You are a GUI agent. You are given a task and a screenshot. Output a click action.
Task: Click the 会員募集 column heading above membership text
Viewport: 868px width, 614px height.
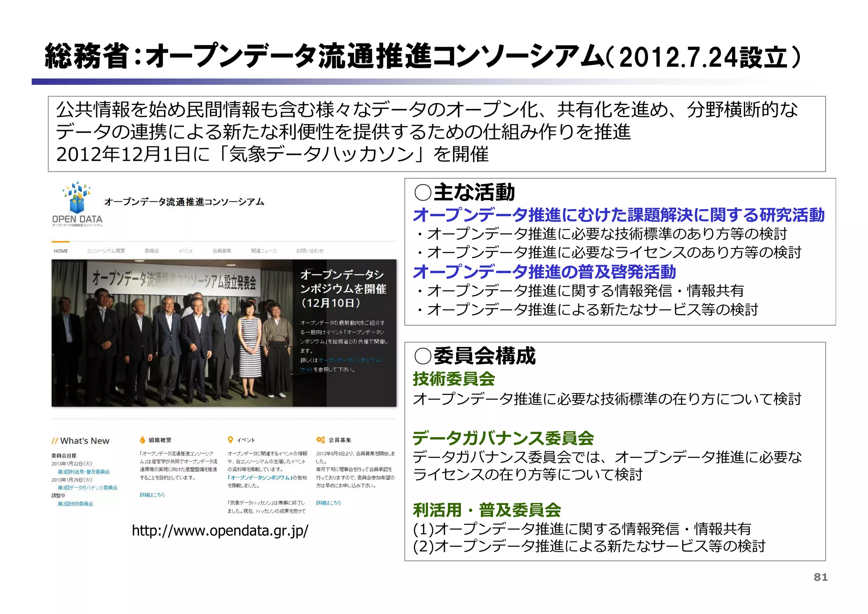click(x=340, y=440)
